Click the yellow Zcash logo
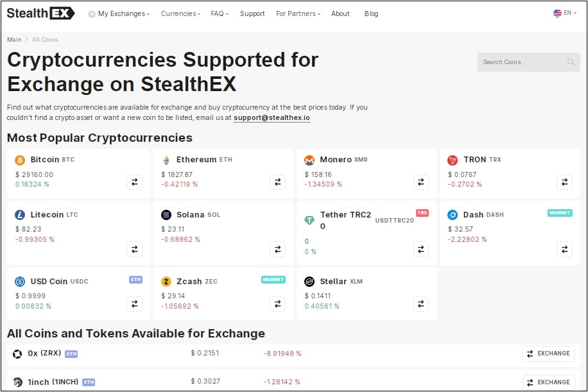Viewport: 588px width, 392px height. pos(166,282)
